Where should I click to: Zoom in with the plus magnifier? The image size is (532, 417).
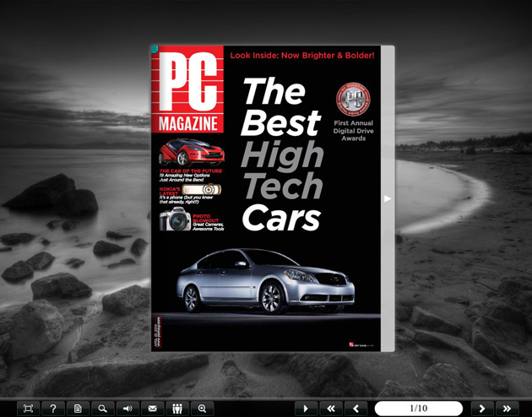click(202, 409)
